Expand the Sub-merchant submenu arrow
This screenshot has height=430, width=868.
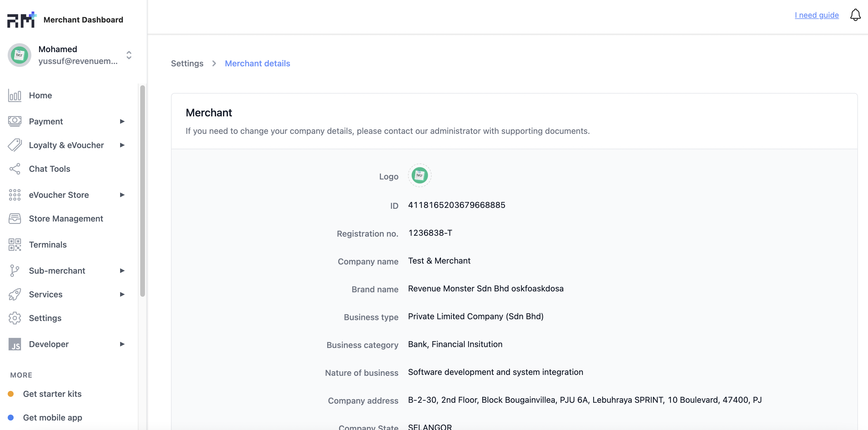tap(122, 270)
